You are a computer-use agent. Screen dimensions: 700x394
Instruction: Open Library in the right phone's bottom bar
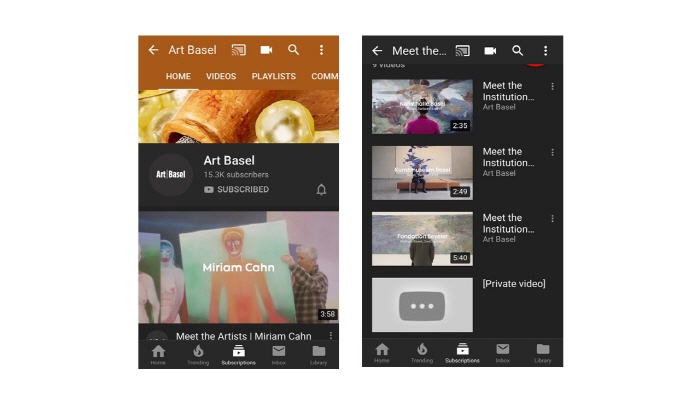(543, 353)
